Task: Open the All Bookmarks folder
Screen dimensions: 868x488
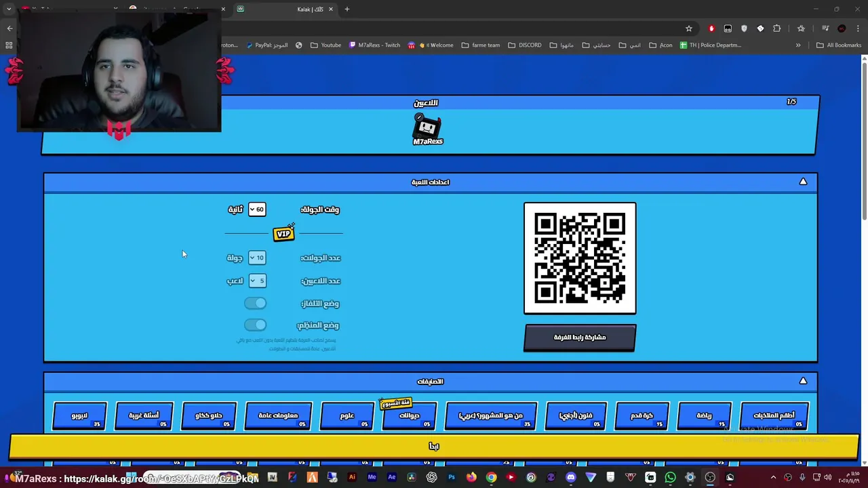Action: coord(839,45)
